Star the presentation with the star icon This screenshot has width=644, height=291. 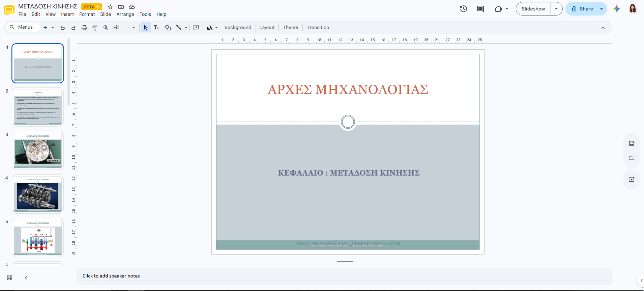[x=110, y=7]
